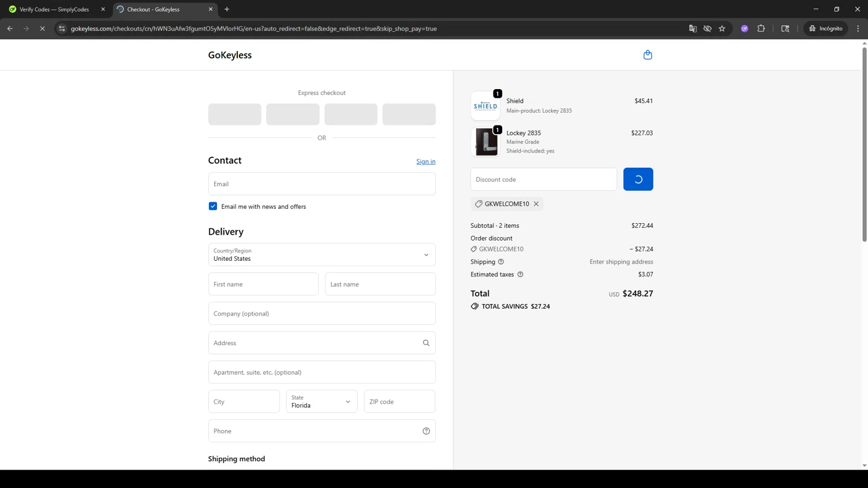This screenshot has width=868, height=488.
Task: Open the State dropdown showing Florida
Action: point(322,401)
